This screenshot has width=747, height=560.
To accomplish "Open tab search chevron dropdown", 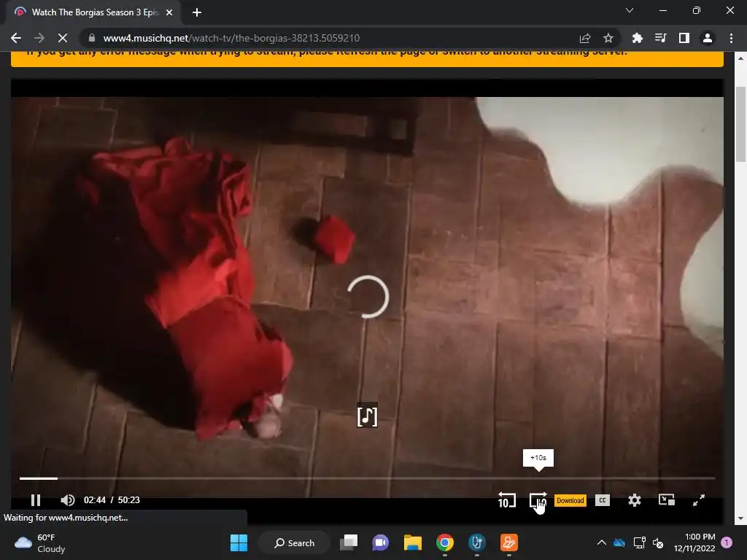I will click(630, 10).
